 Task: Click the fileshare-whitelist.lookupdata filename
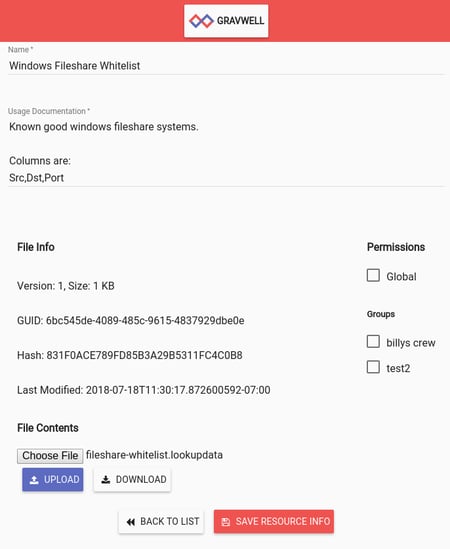coord(154,455)
